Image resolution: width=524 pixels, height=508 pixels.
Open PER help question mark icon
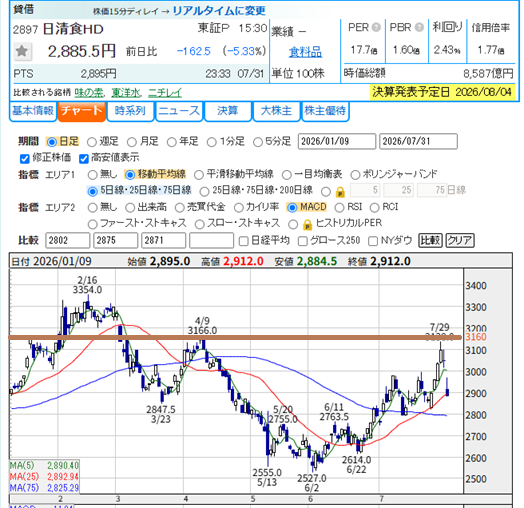pos(376,27)
